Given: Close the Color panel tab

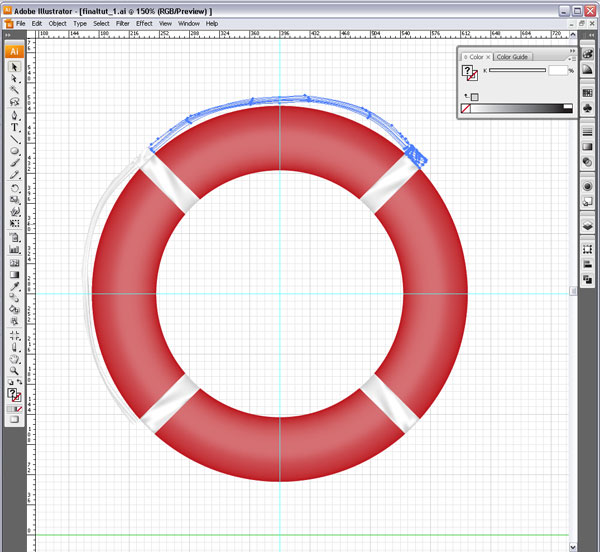Looking at the screenshot, I should tap(488, 57).
